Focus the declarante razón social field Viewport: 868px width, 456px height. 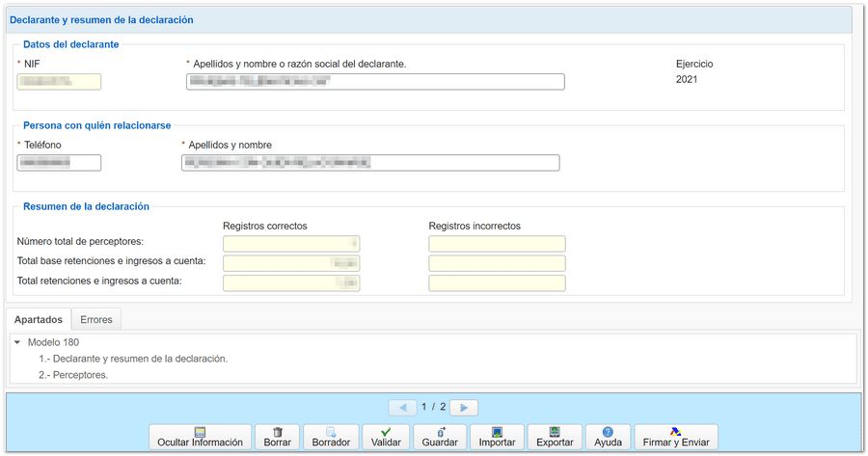pyautogui.click(x=375, y=82)
